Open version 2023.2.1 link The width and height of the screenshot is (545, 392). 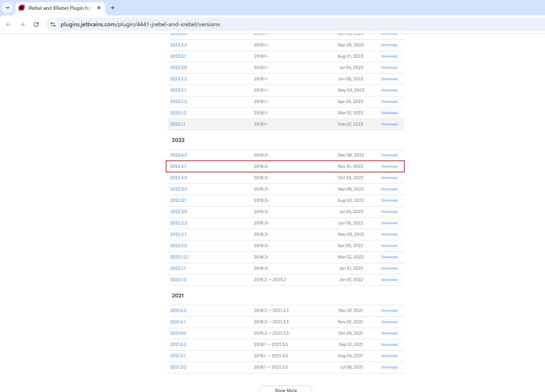click(178, 90)
